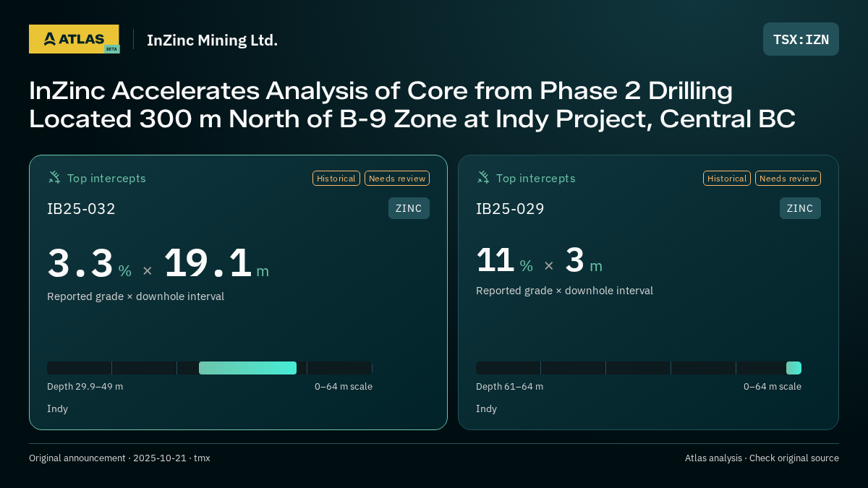Click the hole ID IB25-032
Image resolution: width=868 pixels, height=488 pixels.
pyautogui.click(x=81, y=209)
